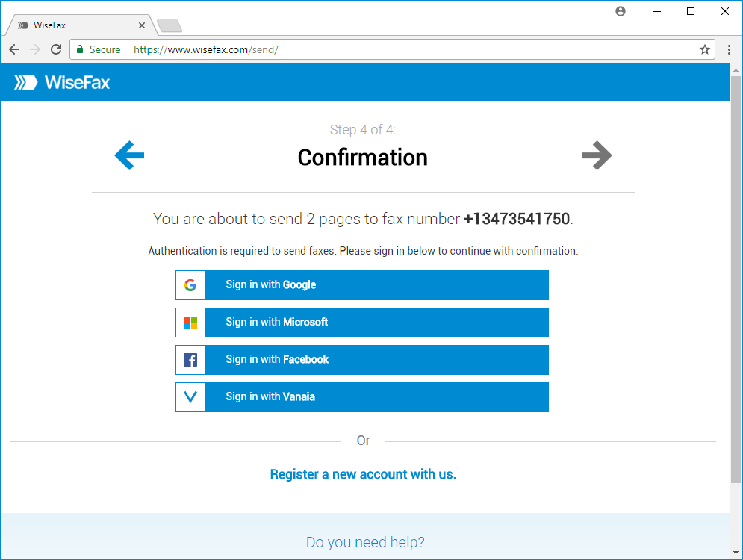
Task: Sign in with Facebook
Action: 362,360
